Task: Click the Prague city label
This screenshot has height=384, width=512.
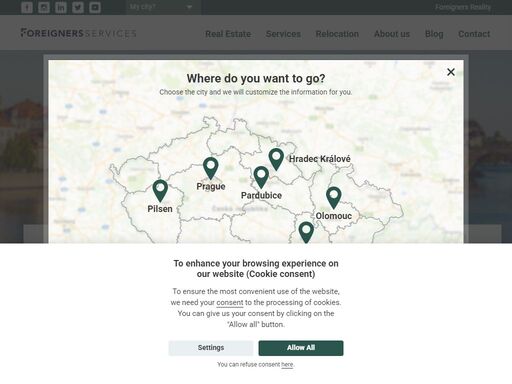Action: click(211, 186)
